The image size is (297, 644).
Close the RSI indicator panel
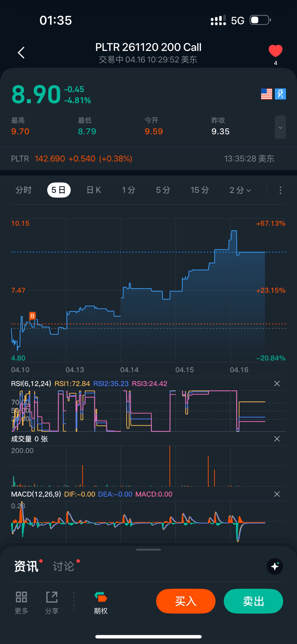(x=277, y=384)
